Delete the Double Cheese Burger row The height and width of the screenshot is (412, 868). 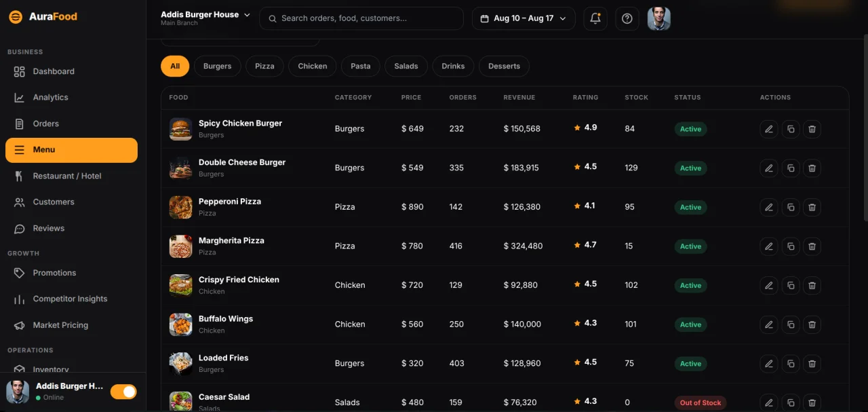click(x=812, y=168)
